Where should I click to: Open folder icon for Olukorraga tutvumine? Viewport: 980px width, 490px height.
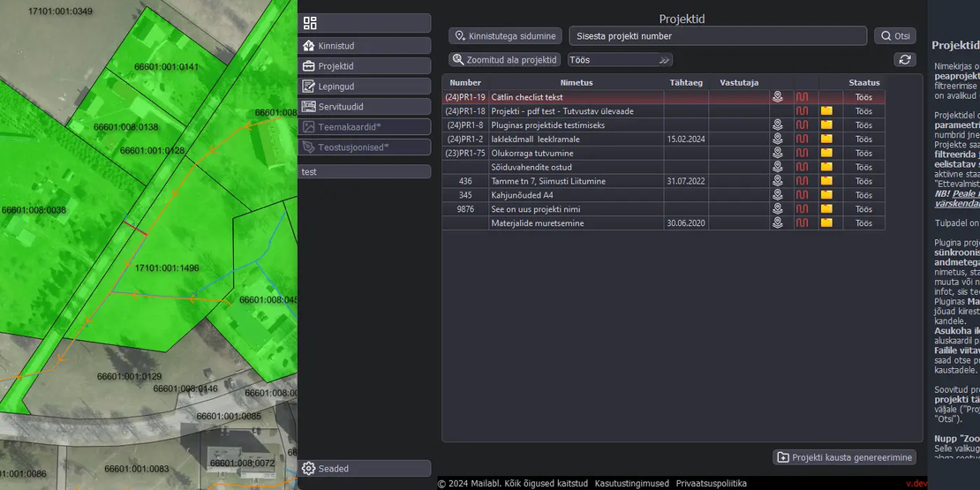827,153
